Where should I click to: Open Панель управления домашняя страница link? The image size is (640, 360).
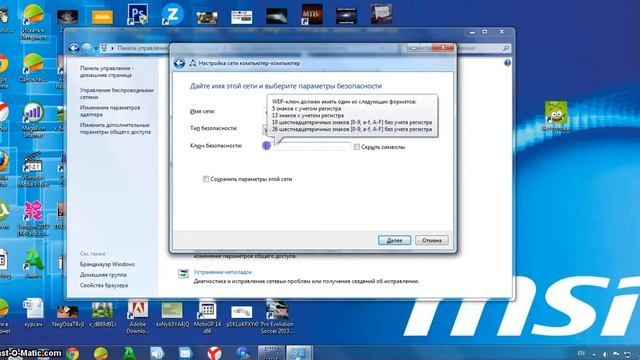107,72
